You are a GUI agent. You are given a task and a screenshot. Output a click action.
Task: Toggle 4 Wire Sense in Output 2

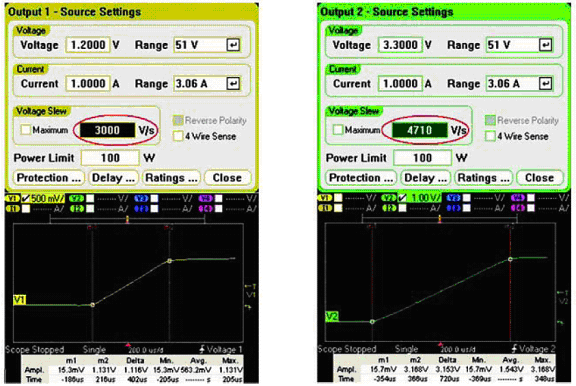[490, 136]
